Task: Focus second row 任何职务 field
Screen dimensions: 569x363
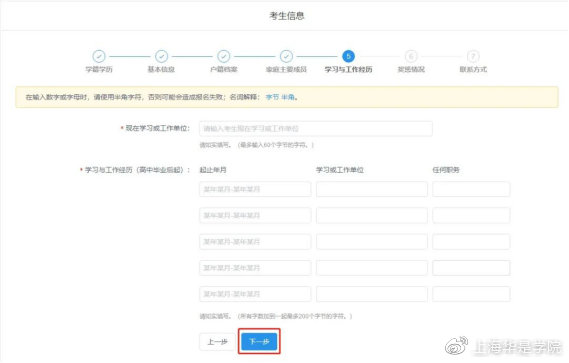Action: click(471, 215)
